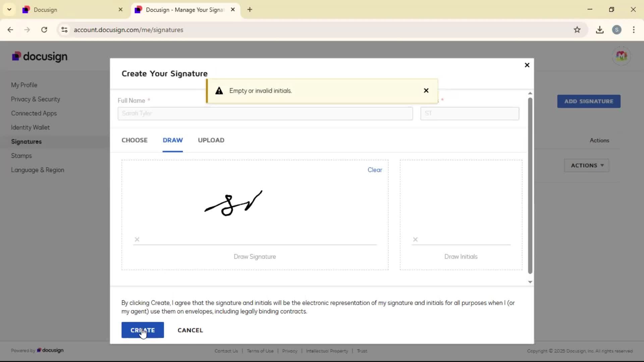Open Terms of Use footer link
The width and height of the screenshot is (644, 362).
(x=260, y=351)
